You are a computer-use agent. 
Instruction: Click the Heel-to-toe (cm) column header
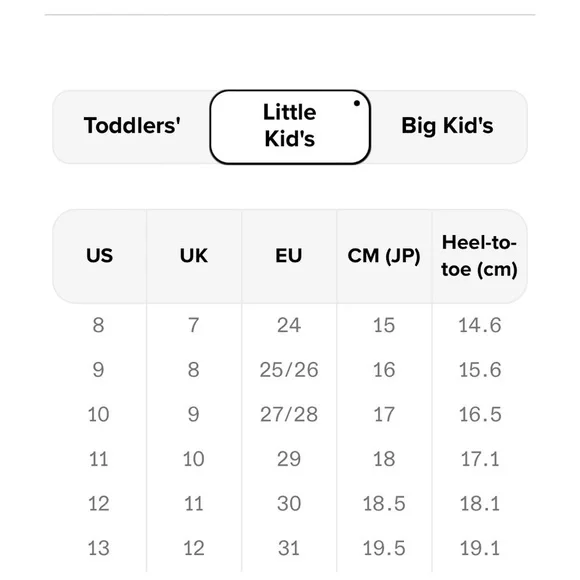[x=479, y=256]
